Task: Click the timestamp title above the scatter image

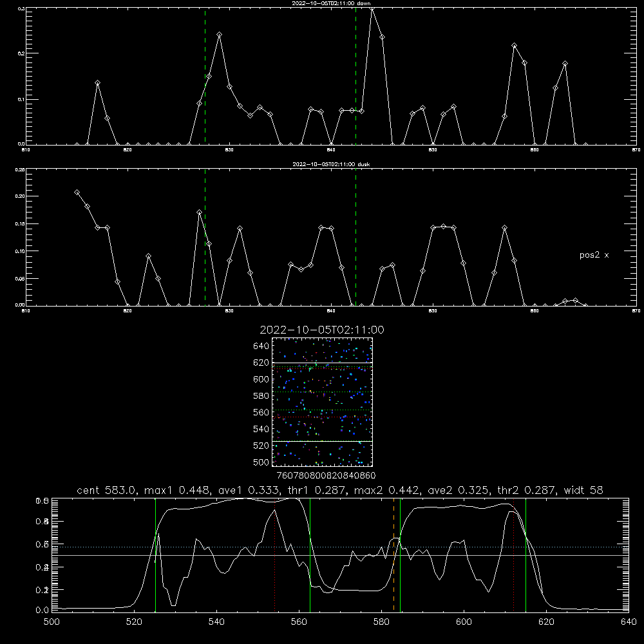Action: 322,330
